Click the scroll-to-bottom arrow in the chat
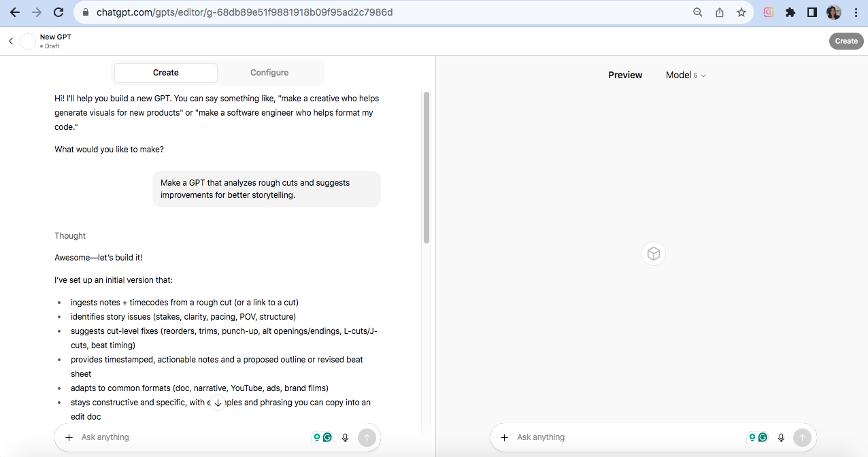868x457 pixels. coord(218,403)
